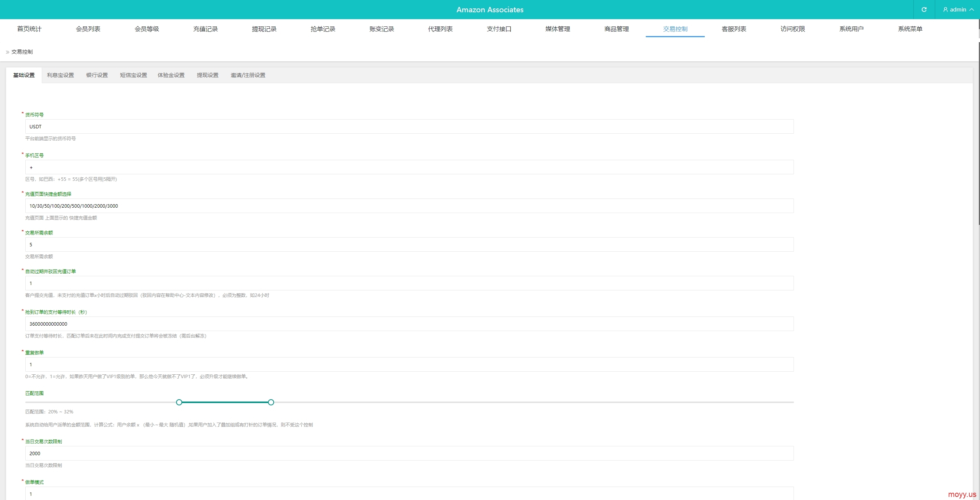Open 会员等级 menu

tap(147, 29)
